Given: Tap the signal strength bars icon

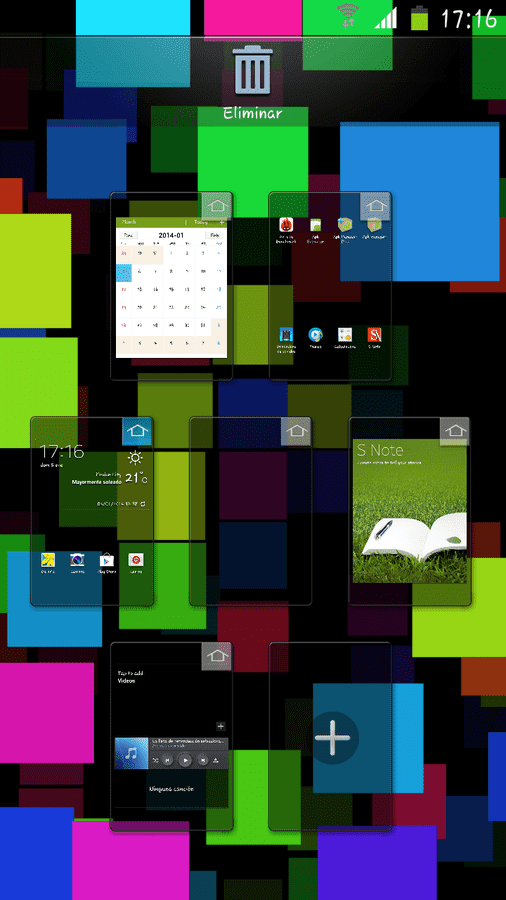Looking at the screenshot, I should pos(386,18).
